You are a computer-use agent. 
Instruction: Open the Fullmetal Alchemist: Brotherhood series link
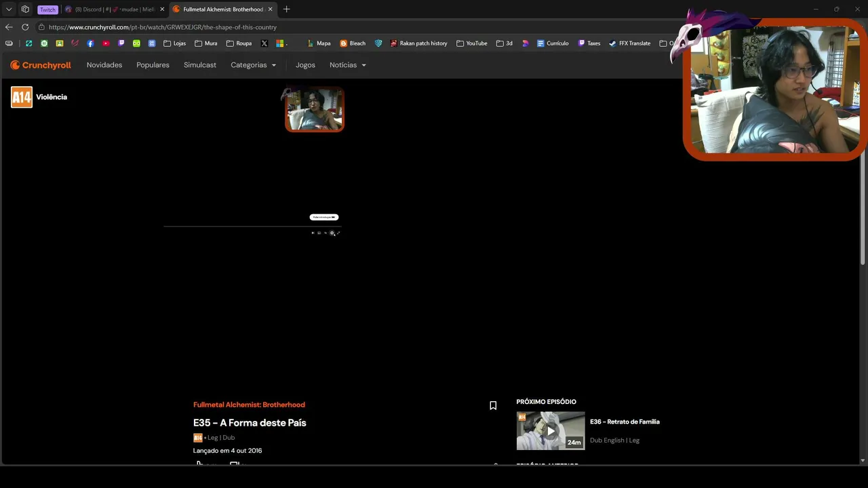[x=249, y=405]
